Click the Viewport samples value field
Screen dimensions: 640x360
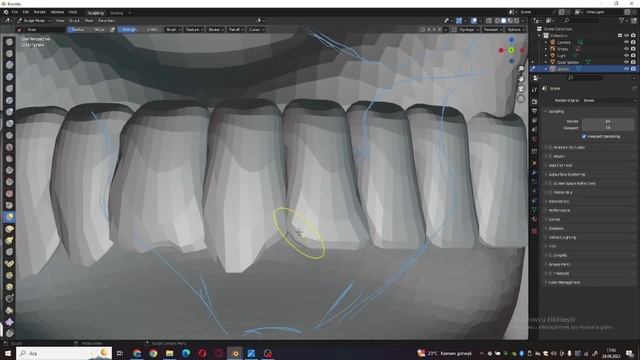[608, 128]
